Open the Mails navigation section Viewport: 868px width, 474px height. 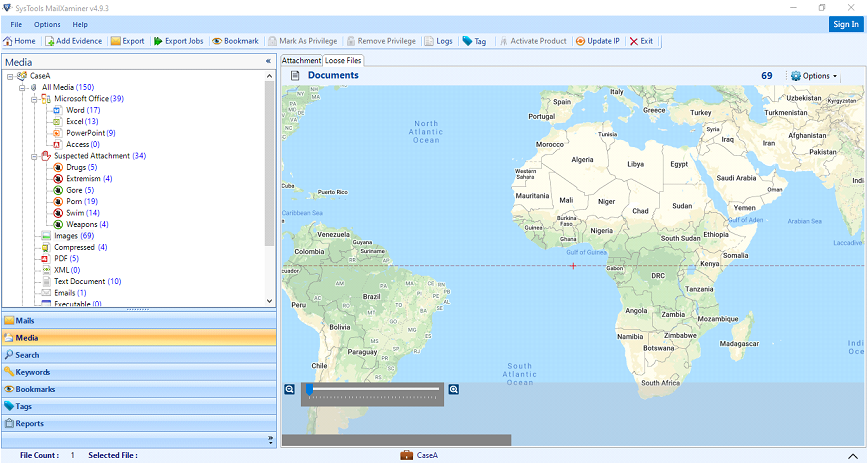(139, 321)
